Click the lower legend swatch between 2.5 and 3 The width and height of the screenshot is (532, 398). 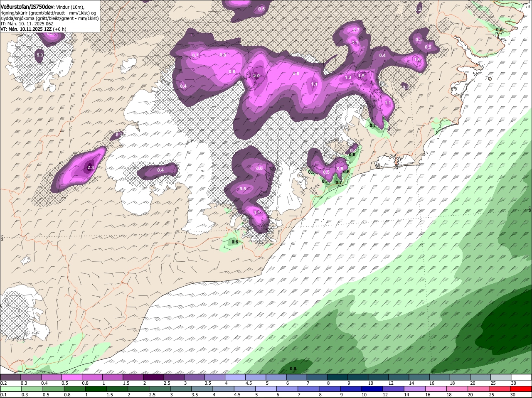pos(160,389)
